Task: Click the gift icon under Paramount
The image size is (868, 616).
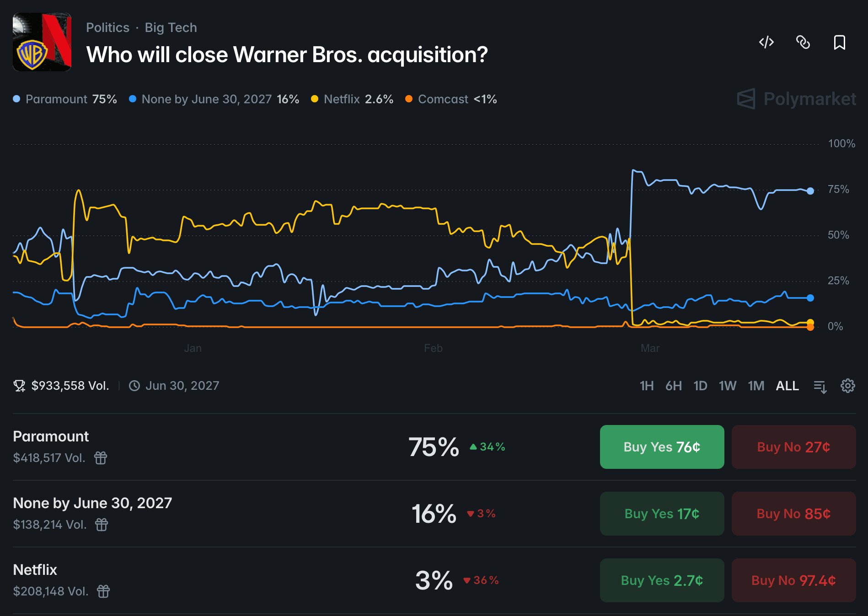Action: [101, 458]
